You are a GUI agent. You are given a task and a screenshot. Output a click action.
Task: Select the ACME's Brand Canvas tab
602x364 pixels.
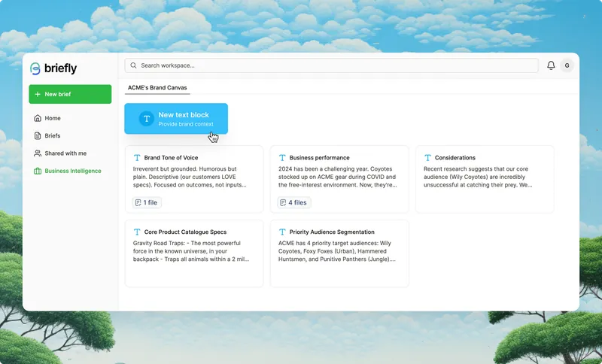157,88
